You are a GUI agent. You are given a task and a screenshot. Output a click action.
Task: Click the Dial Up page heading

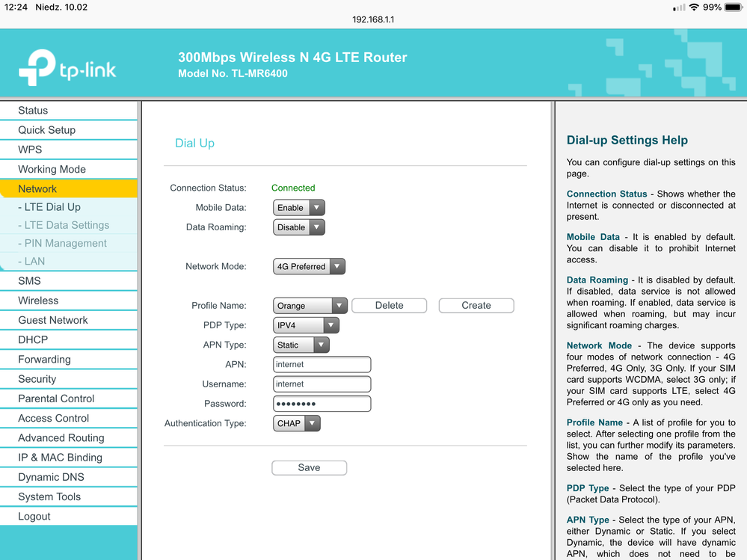pos(195,143)
